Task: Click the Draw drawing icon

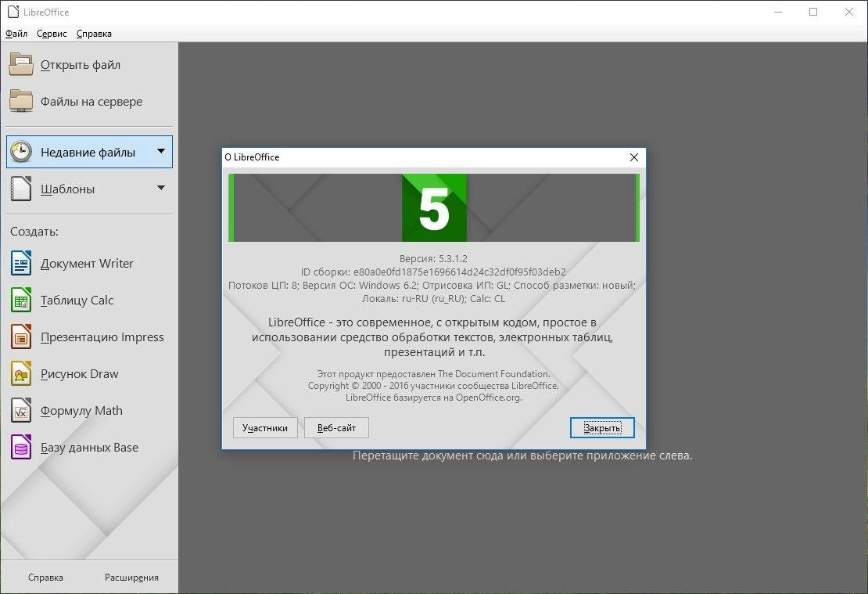Action: tap(21, 373)
